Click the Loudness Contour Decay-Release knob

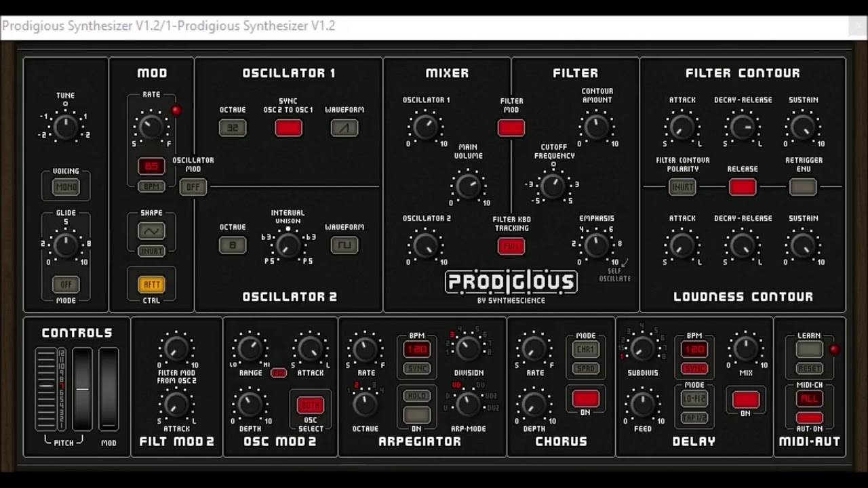coord(743,245)
